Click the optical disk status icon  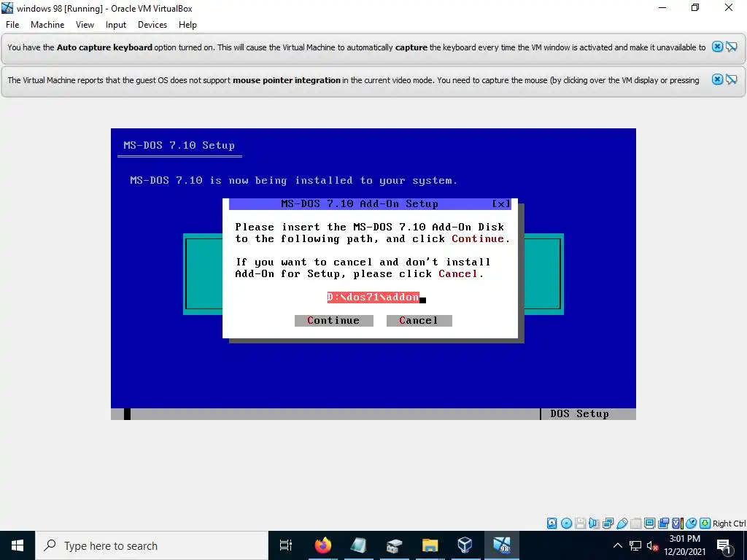[566, 524]
